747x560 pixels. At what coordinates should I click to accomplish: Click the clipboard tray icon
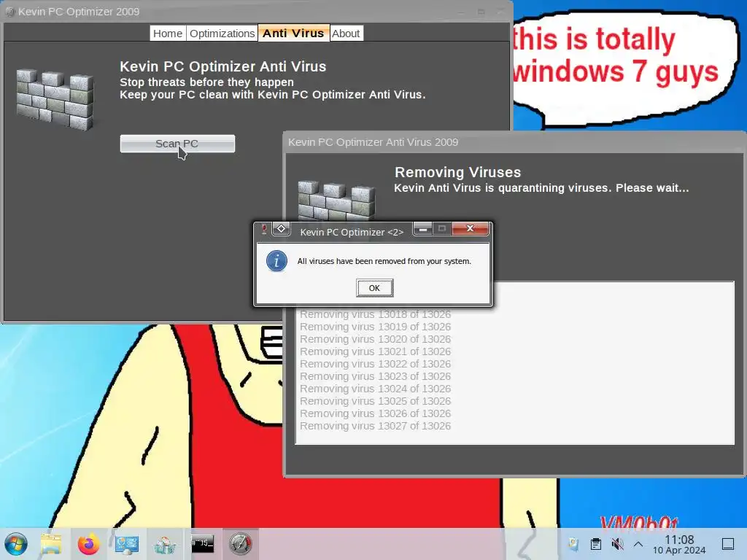coord(595,544)
